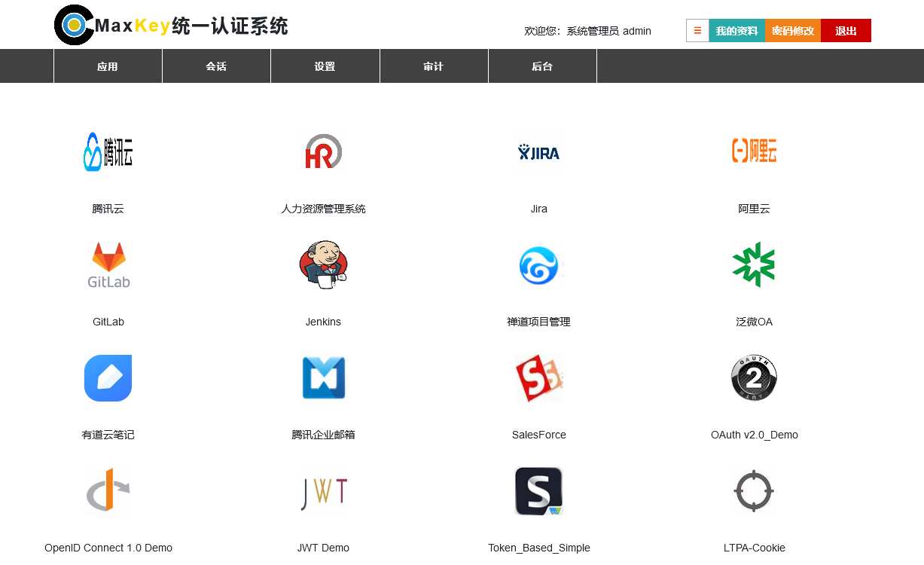Click the orange 密码修改 button
Viewport: 924px width, 565px height.
point(792,31)
